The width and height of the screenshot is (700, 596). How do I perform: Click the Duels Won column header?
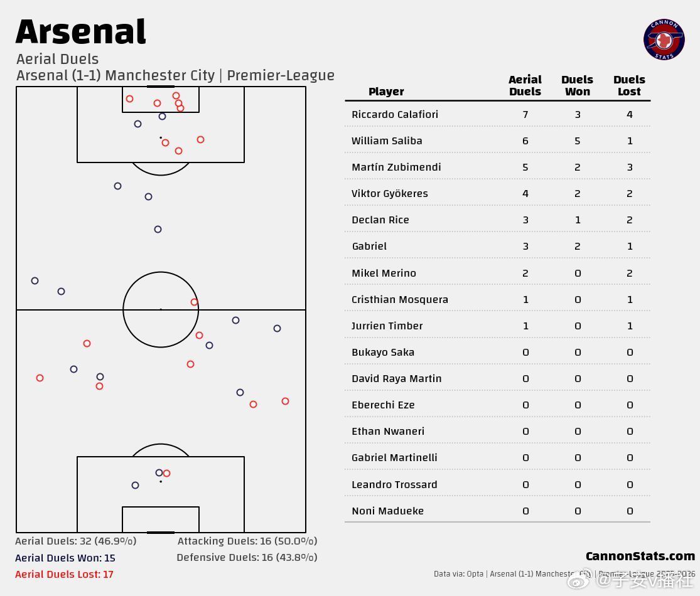click(x=577, y=86)
